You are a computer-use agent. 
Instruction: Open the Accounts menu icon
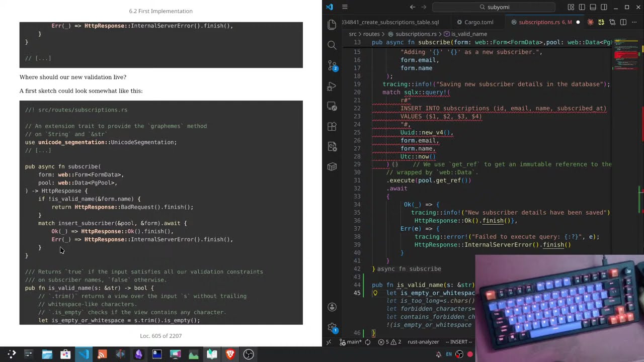pos(332,307)
